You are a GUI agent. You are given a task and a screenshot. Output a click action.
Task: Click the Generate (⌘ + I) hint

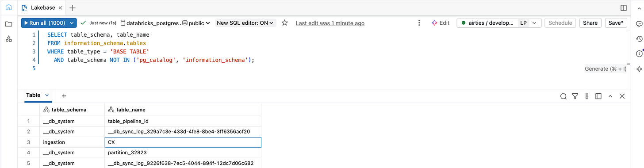(606, 69)
